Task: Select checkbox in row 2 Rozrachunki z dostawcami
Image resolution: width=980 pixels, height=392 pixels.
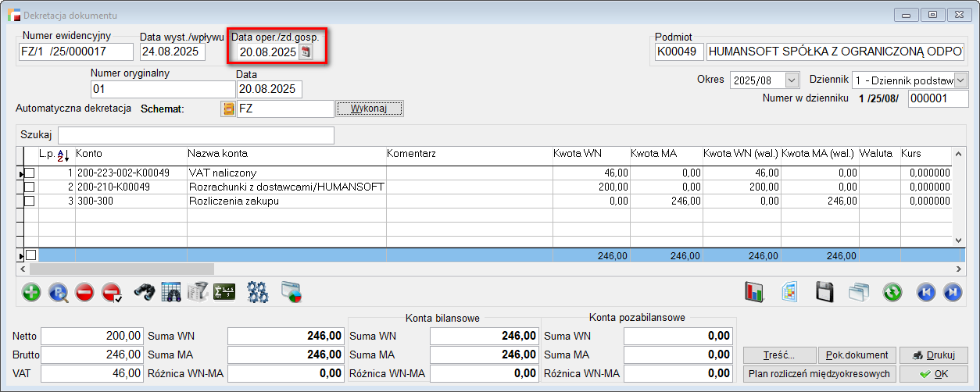Action: [30, 187]
